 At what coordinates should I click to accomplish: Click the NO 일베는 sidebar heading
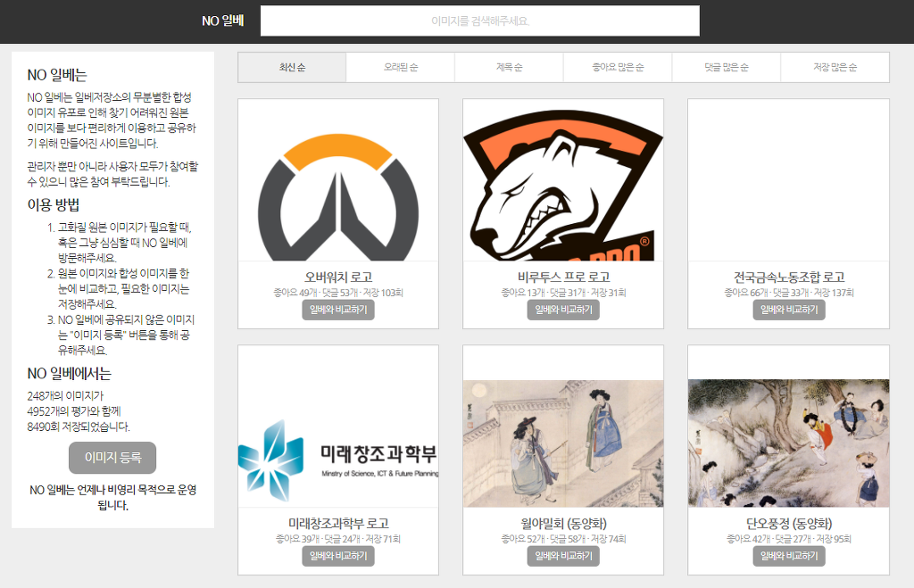click(x=57, y=75)
